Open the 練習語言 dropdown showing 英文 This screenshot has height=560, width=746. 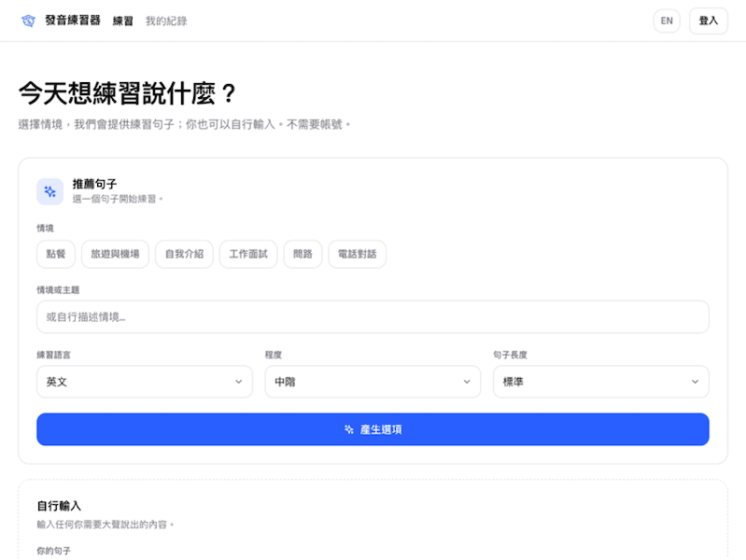145,382
